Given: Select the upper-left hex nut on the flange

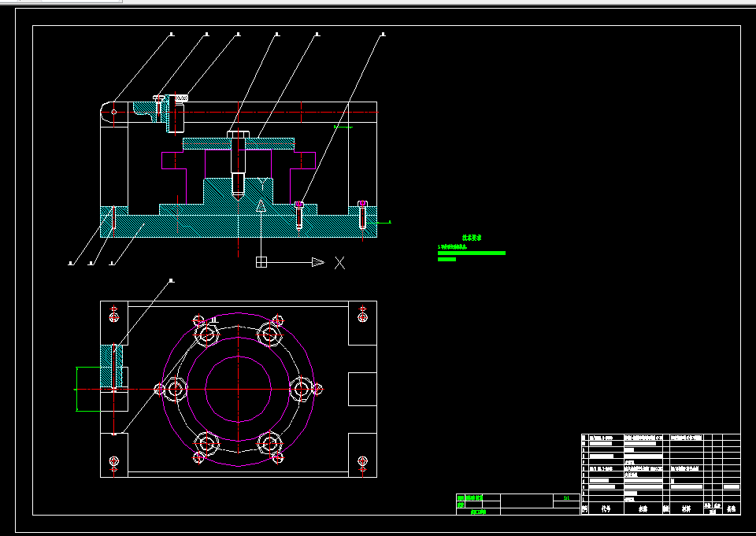Looking at the screenshot, I should click(207, 335).
